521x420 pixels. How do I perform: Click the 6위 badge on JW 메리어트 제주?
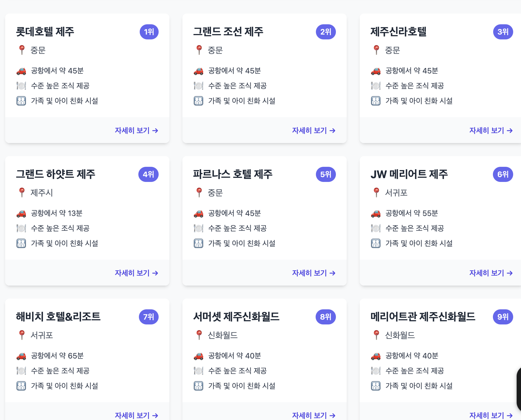503,174
